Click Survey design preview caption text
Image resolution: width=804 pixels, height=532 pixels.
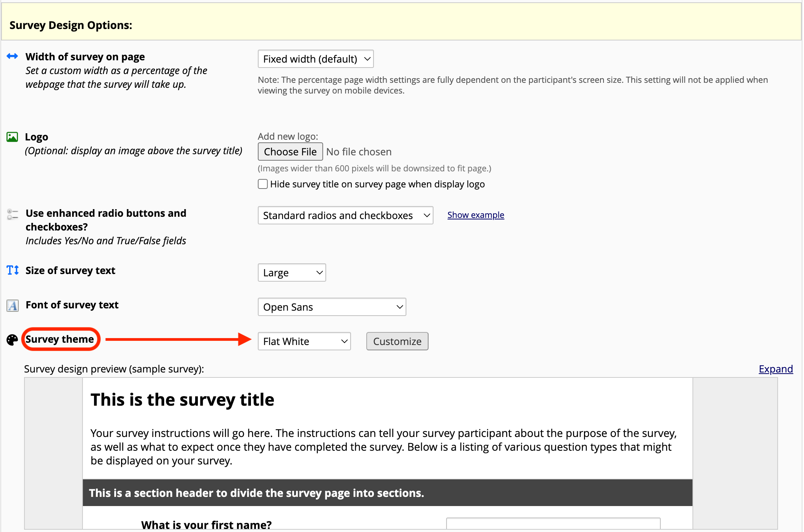pos(114,369)
